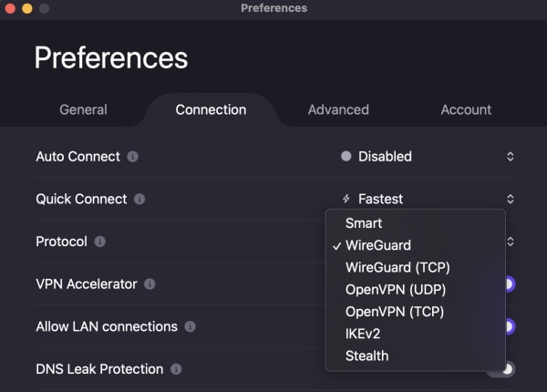Viewport: 547px width, 392px height.
Task: Click the gray Disabled status dot
Action: click(346, 157)
